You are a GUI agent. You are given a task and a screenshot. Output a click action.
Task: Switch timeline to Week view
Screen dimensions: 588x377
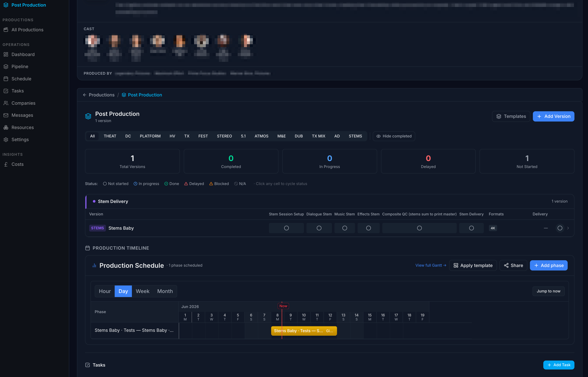[x=142, y=291]
